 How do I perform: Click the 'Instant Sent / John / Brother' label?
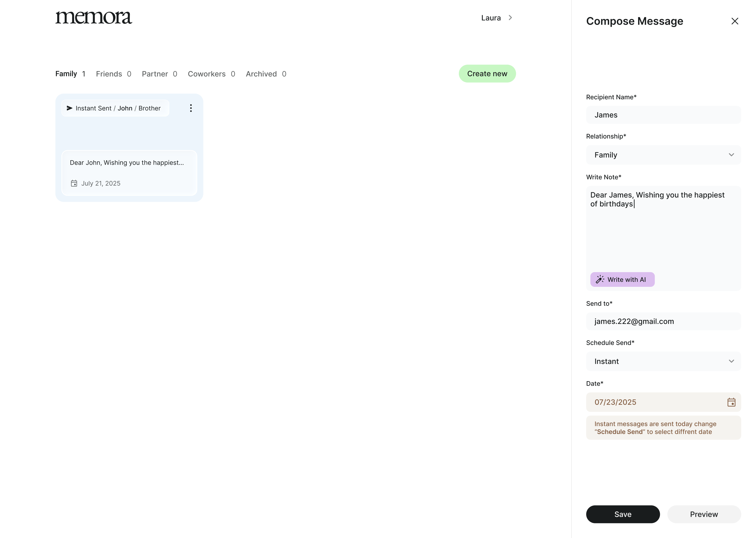[115, 108]
